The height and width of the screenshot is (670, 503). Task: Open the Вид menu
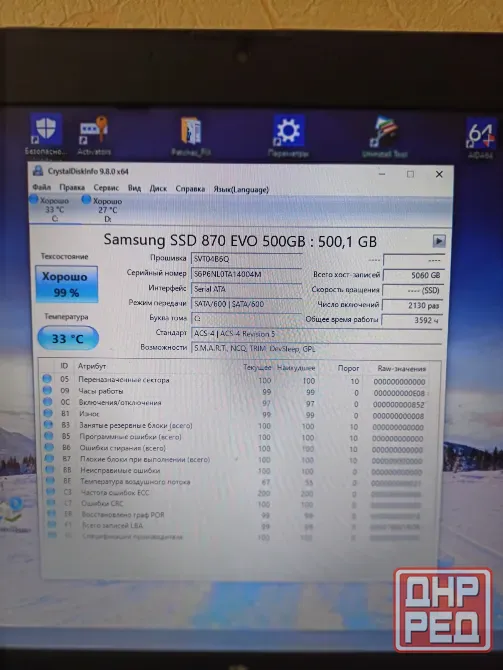134,188
